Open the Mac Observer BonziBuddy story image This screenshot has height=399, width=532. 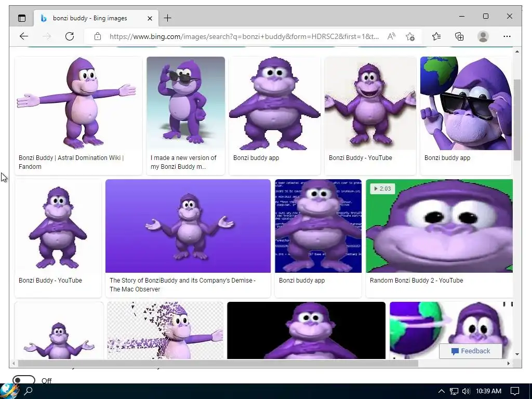(x=188, y=226)
